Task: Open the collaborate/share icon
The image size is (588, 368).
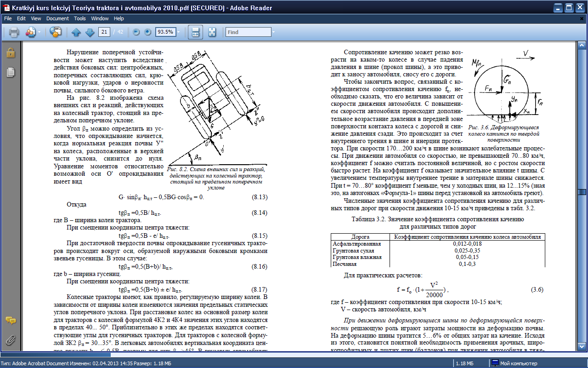Action: 31,32
